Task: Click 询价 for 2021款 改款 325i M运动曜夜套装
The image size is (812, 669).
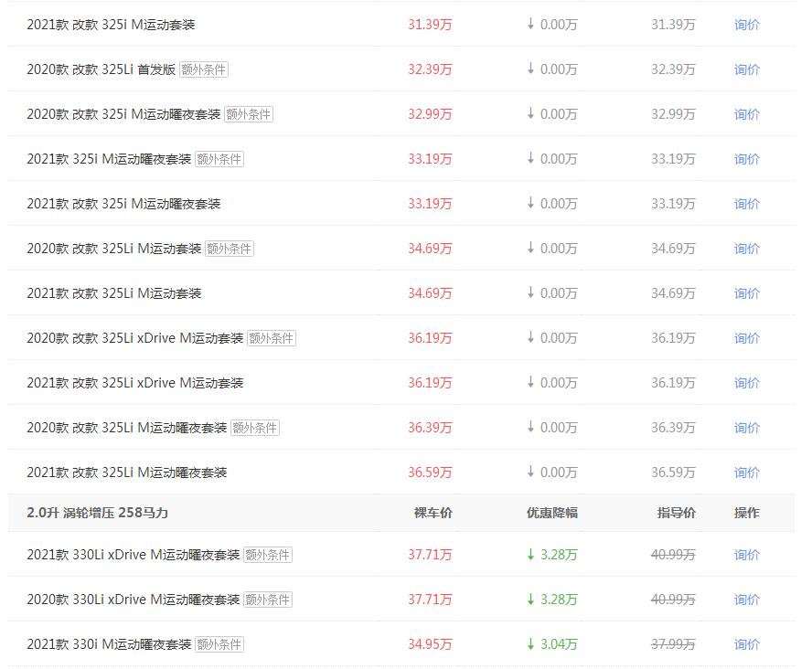Action: (746, 204)
